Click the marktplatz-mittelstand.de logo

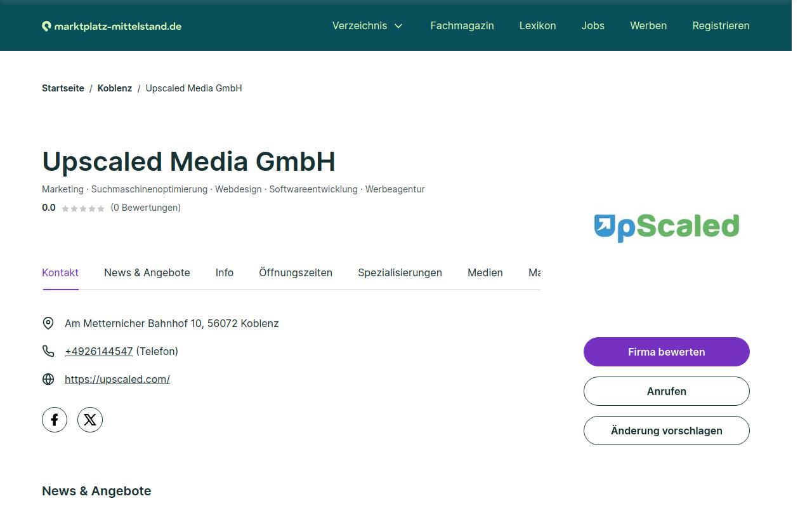[111, 25]
